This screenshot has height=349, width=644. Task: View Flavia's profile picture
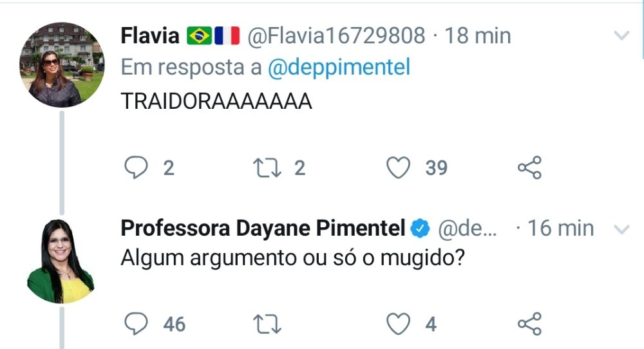pyautogui.click(x=62, y=64)
